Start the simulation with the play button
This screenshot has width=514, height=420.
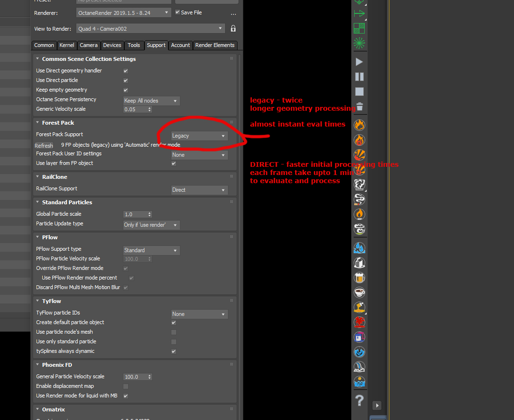pyautogui.click(x=359, y=62)
